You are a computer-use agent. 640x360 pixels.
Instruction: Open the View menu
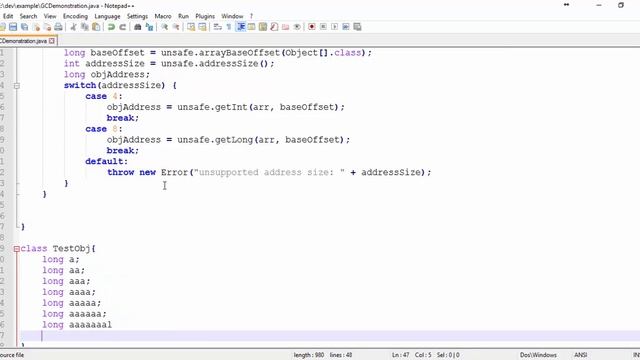(x=50, y=16)
